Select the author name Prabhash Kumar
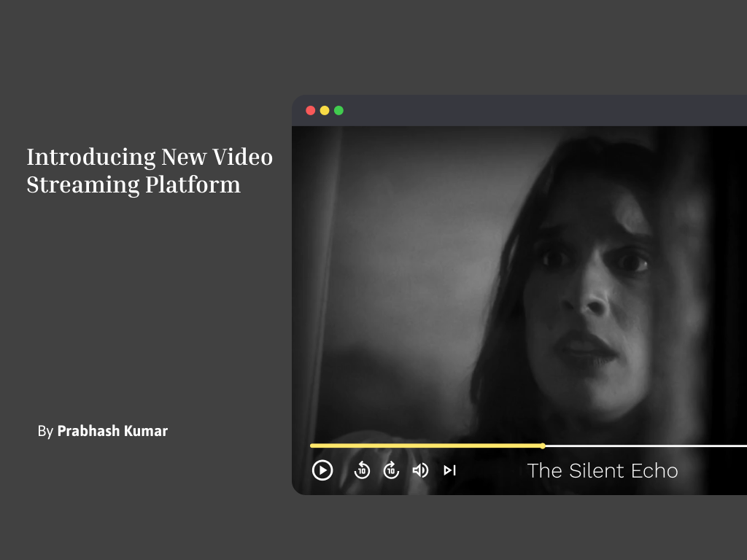 (112, 431)
